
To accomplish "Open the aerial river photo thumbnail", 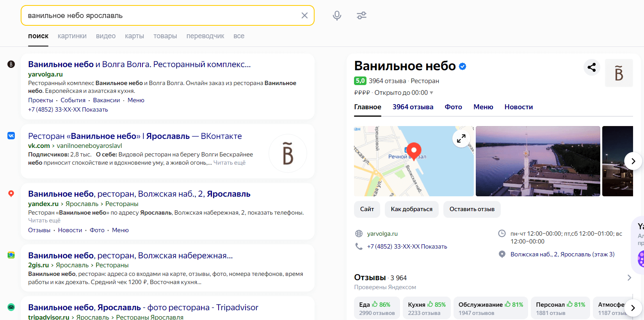I will click(538, 161).
